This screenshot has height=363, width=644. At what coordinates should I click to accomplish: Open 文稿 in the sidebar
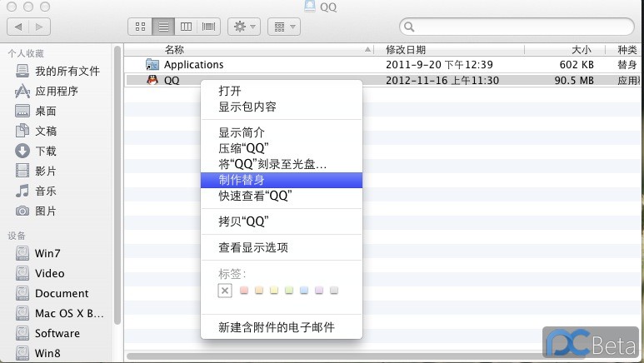coord(36,131)
